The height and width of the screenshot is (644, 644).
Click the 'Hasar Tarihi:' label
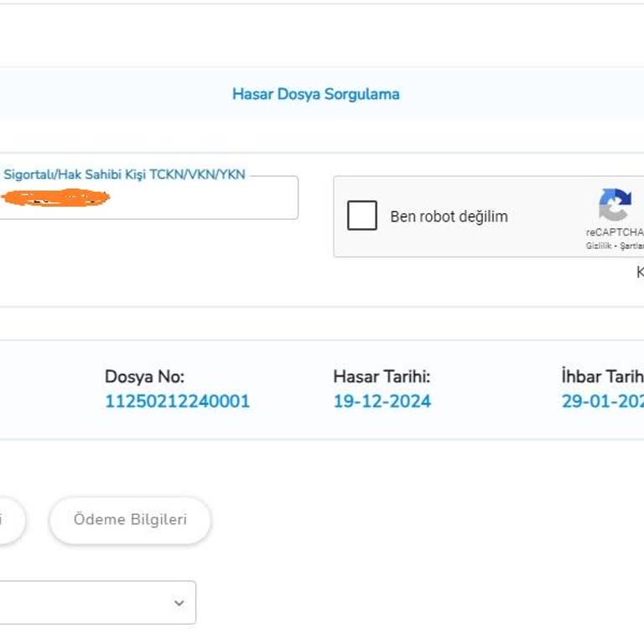tap(382, 377)
